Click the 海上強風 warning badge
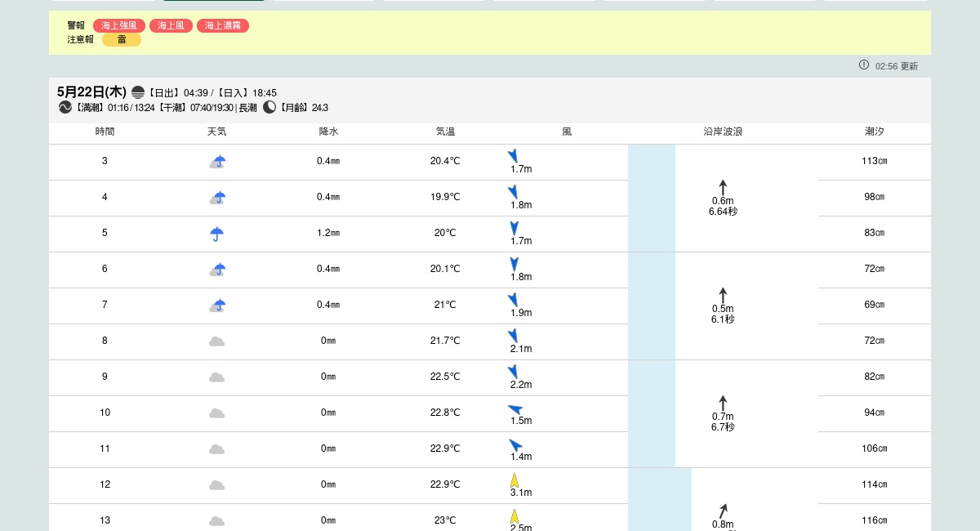This screenshot has height=531, width=980. pyautogui.click(x=118, y=25)
